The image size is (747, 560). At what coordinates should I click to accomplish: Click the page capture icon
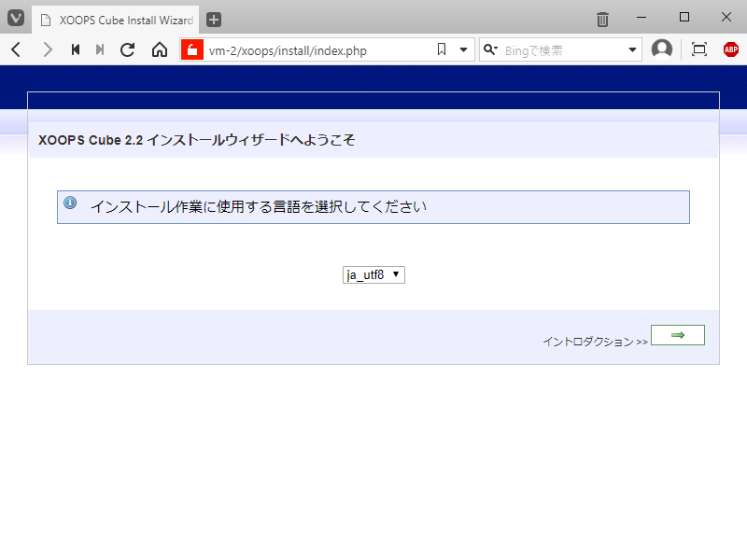[698, 49]
